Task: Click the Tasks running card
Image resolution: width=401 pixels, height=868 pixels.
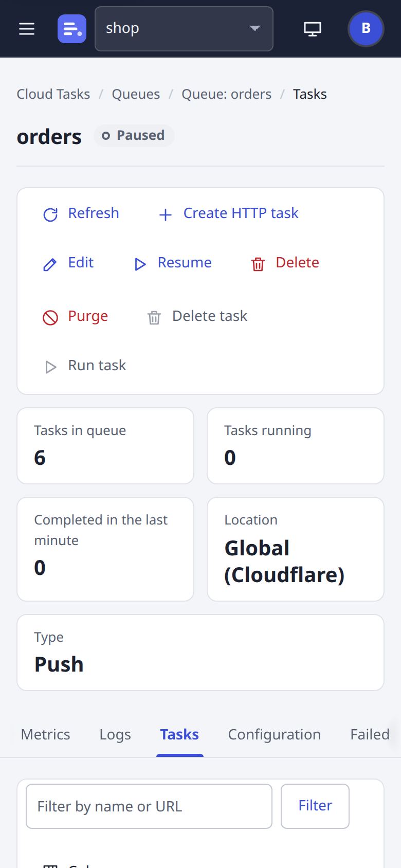Action: pos(296,446)
